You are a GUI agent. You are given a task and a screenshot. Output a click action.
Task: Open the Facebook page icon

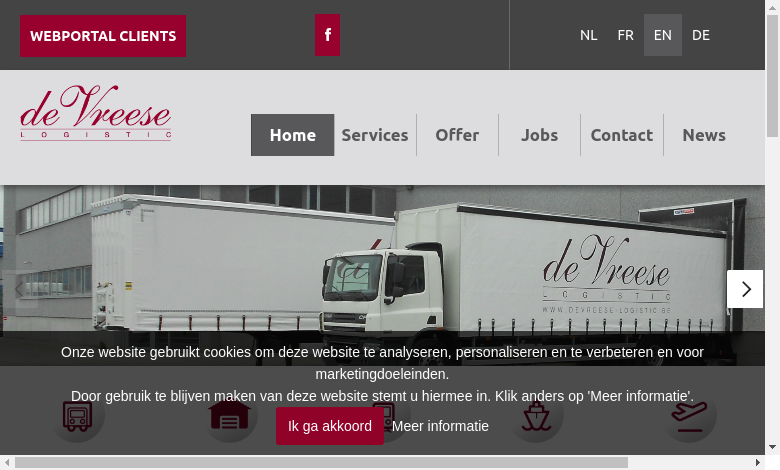coord(327,35)
